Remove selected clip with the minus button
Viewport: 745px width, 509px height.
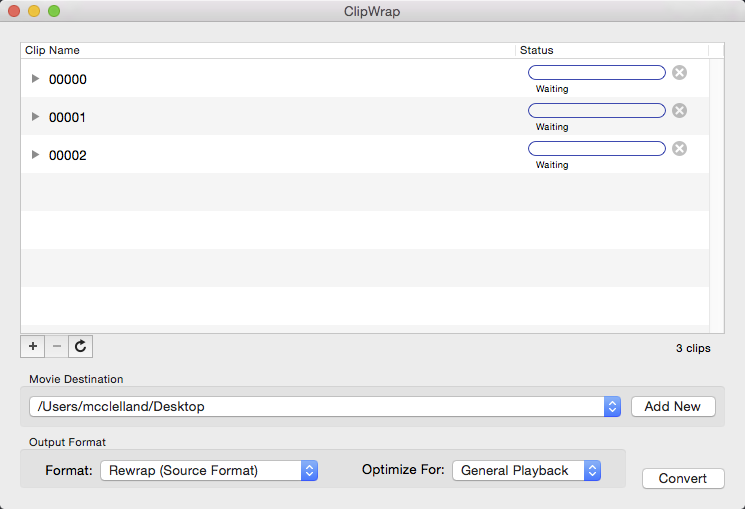click(57, 346)
